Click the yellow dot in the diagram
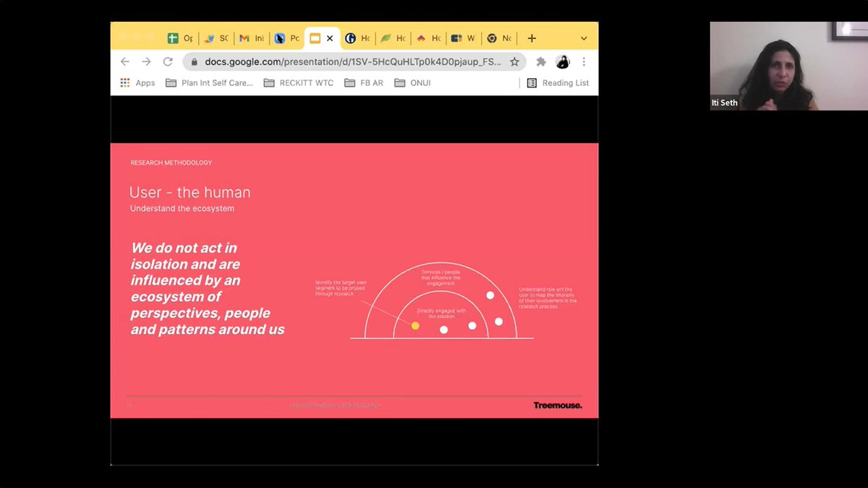The width and height of the screenshot is (868, 488). [x=415, y=326]
